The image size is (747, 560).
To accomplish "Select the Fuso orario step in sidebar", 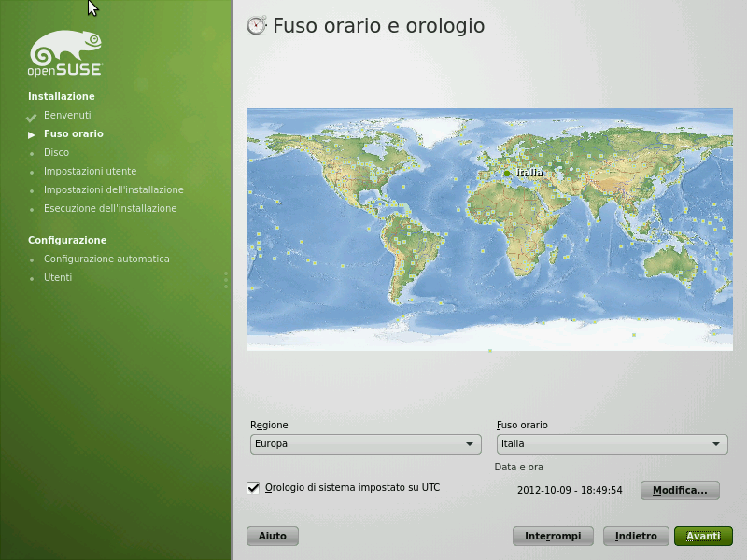I will coord(74,133).
